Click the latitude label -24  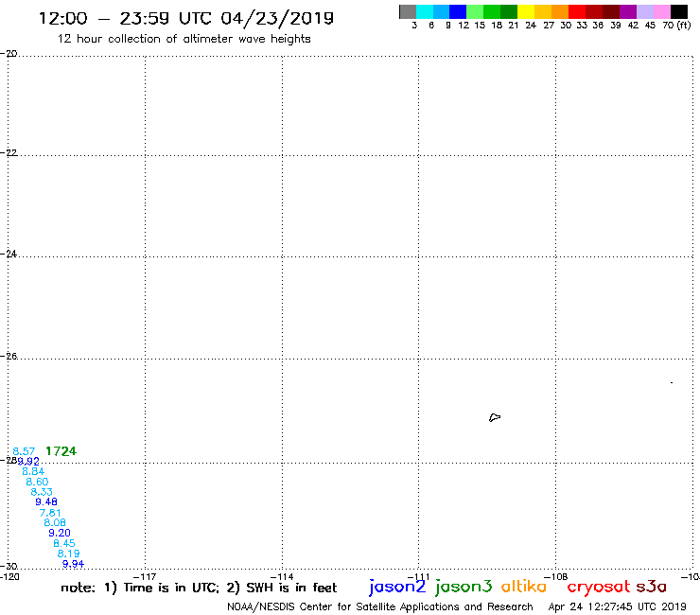coord(9,254)
